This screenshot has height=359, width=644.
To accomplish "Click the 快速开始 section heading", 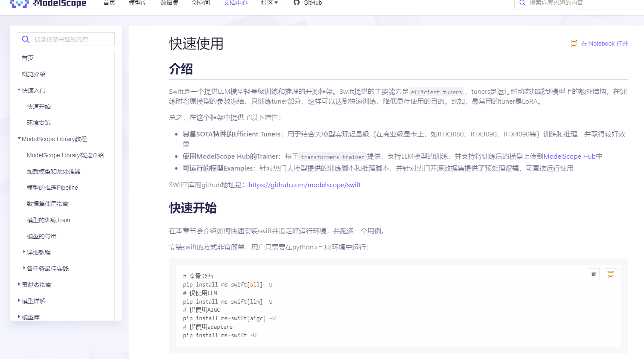I will tap(193, 208).
